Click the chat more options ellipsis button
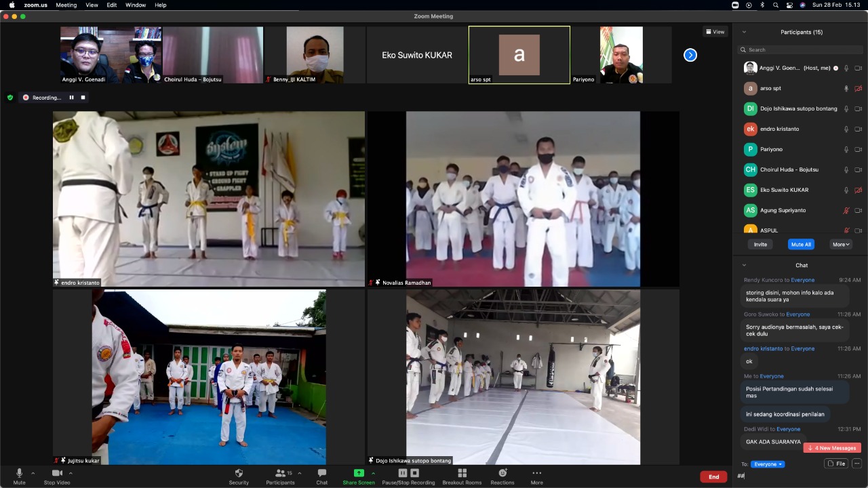This screenshot has width=868, height=488. (x=856, y=464)
